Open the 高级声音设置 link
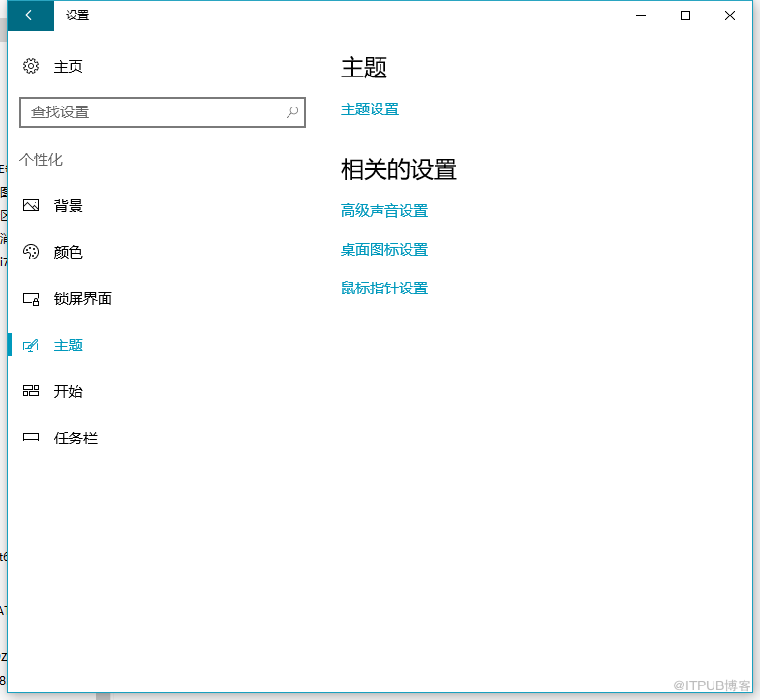Screen dimensions: 760x700 click(384, 211)
